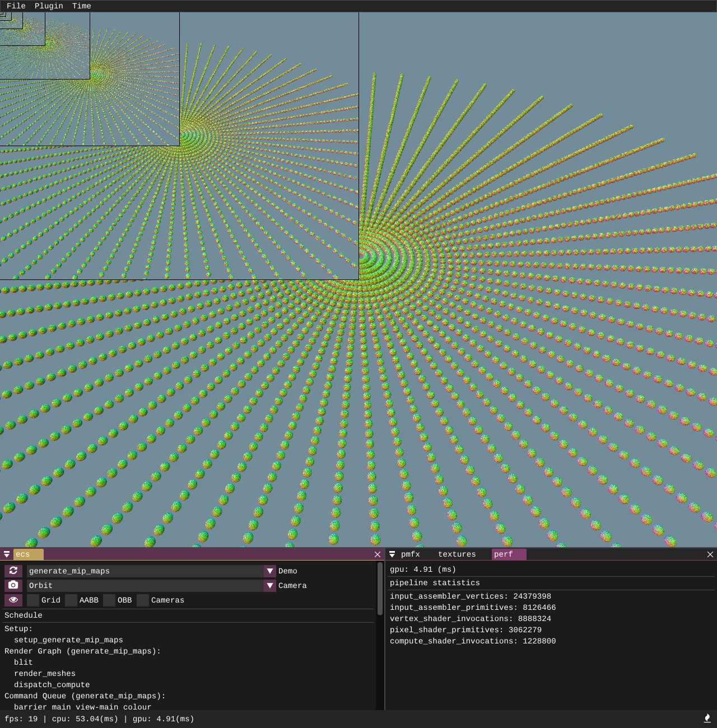Switch to the pmfx tab
This screenshot has width=717, height=728.
click(x=411, y=554)
